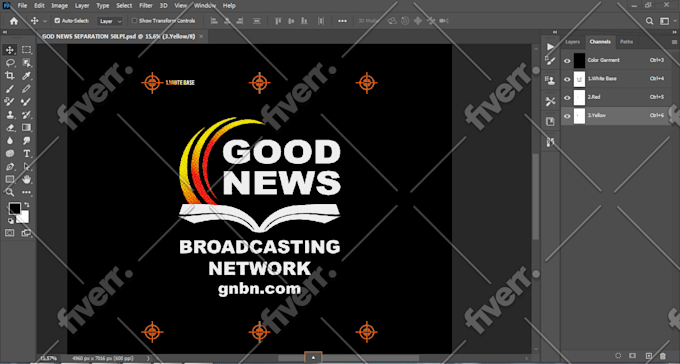Select the Rectangular Marquee tool
Viewport: 680px width, 364px height.
coord(26,50)
